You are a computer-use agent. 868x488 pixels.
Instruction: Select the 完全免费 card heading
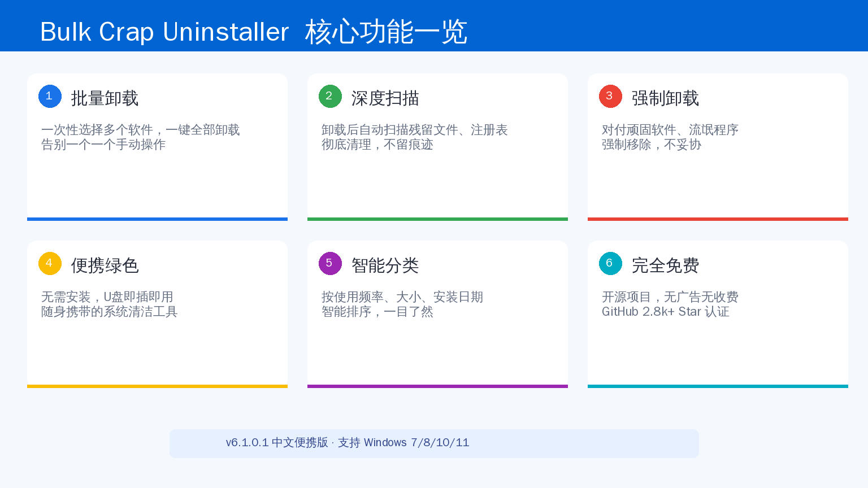coord(665,265)
